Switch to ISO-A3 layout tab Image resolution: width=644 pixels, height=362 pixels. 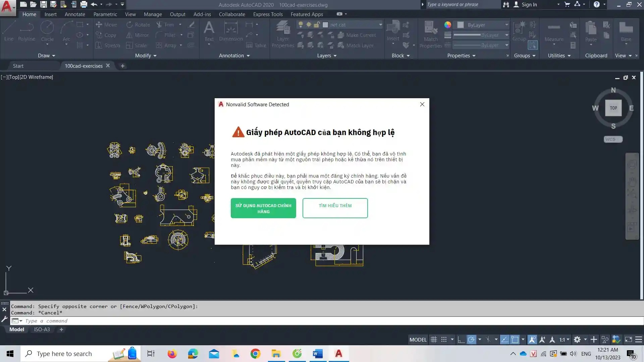coord(42,329)
